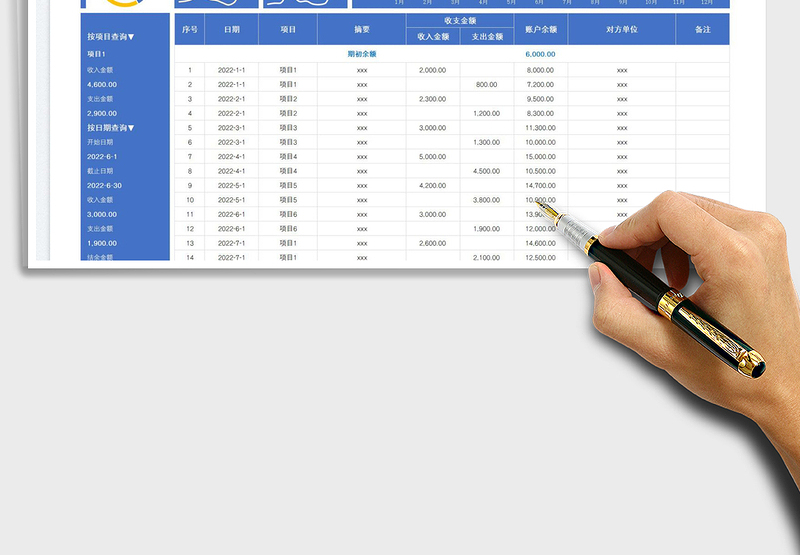Viewport: 800px width, 555px height.
Task: Click the 项目4 cell in row 7
Action: (x=289, y=157)
